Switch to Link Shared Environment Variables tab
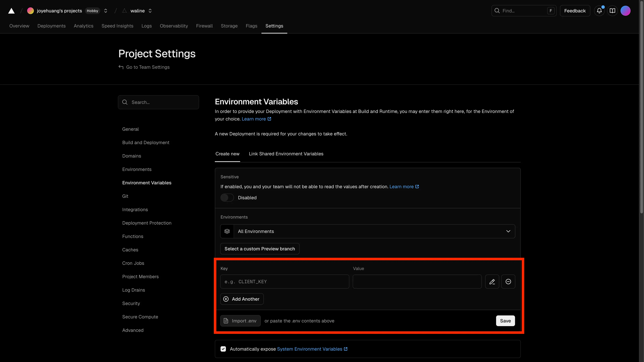The width and height of the screenshot is (644, 362). (286, 154)
